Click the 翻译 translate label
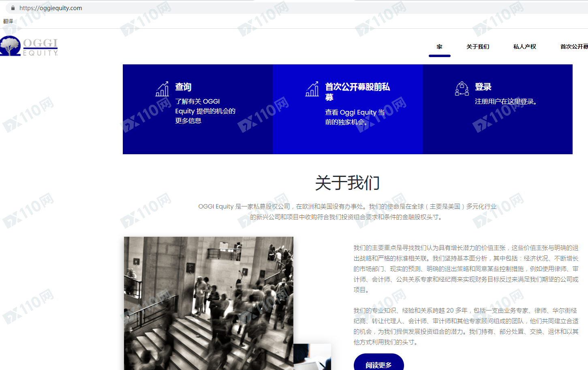 click(x=8, y=21)
